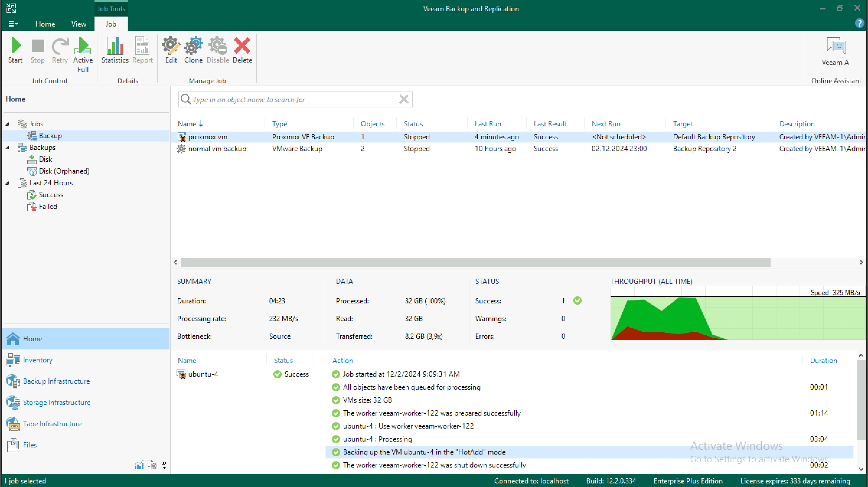Select the ubuntu-4 VM in session list
Image resolution: width=868 pixels, height=487 pixels.
[203, 374]
